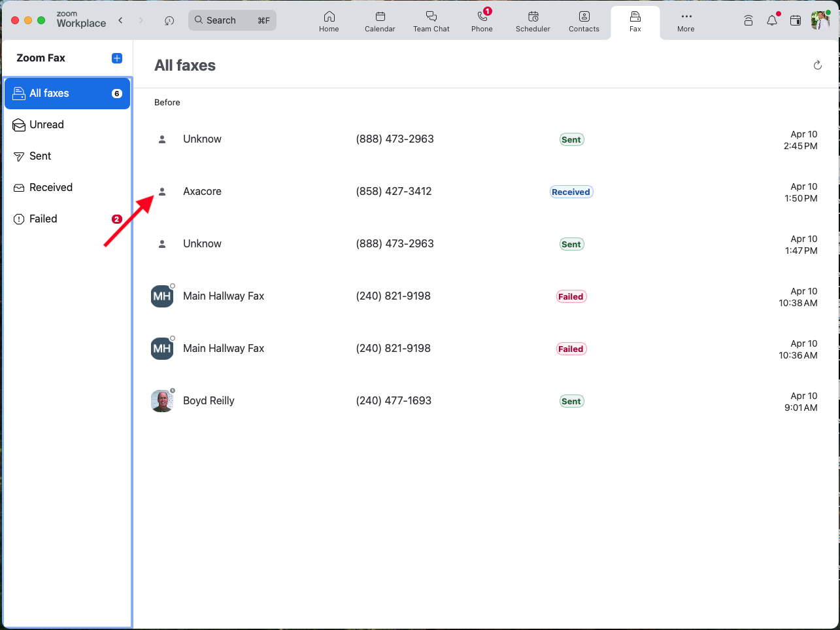Screen dimensions: 840x630
Task: Open the Axacore fax entry
Action: coord(485,192)
